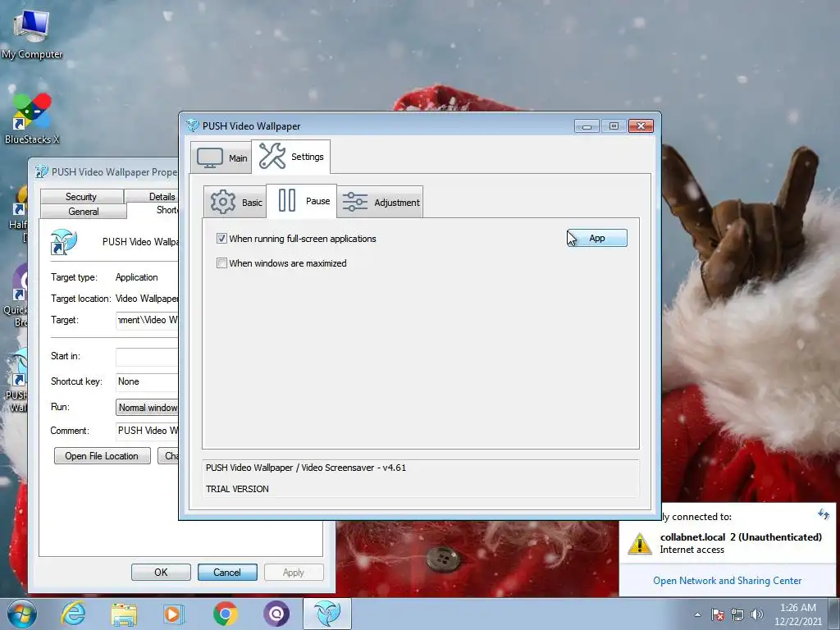Open the Windows Start button
Viewport: 840px width, 630px height.
click(x=21, y=614)
